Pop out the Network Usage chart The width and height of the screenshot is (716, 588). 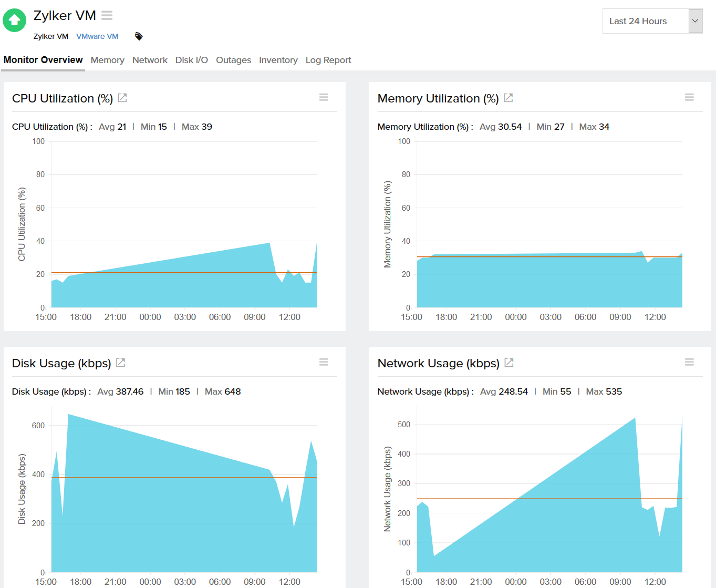(509, 363)
